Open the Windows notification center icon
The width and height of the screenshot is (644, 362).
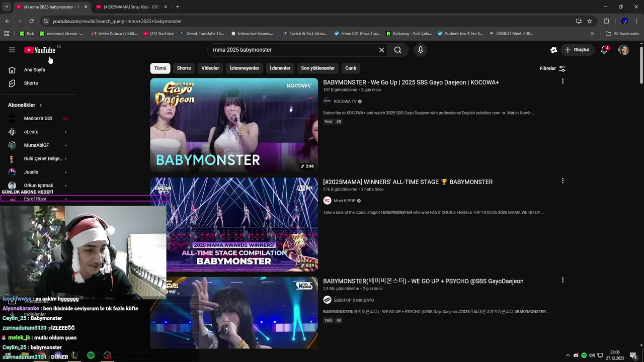(633, 355)
